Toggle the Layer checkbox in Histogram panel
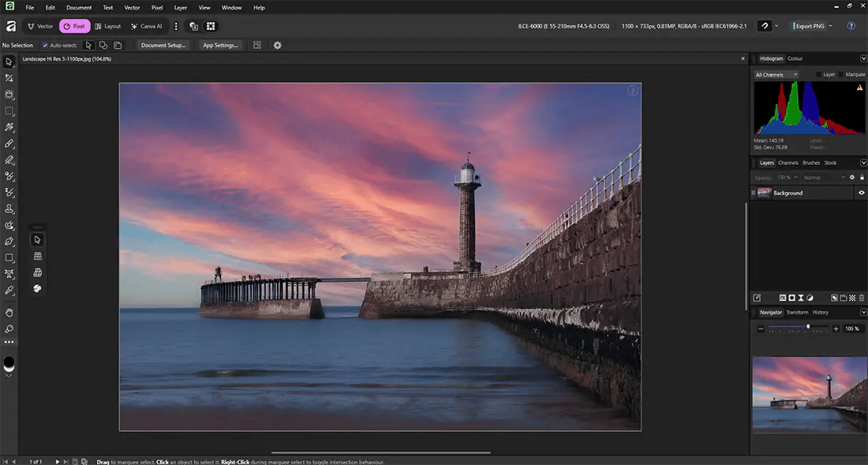The image size is (868, 465). (x=818, y=75)
